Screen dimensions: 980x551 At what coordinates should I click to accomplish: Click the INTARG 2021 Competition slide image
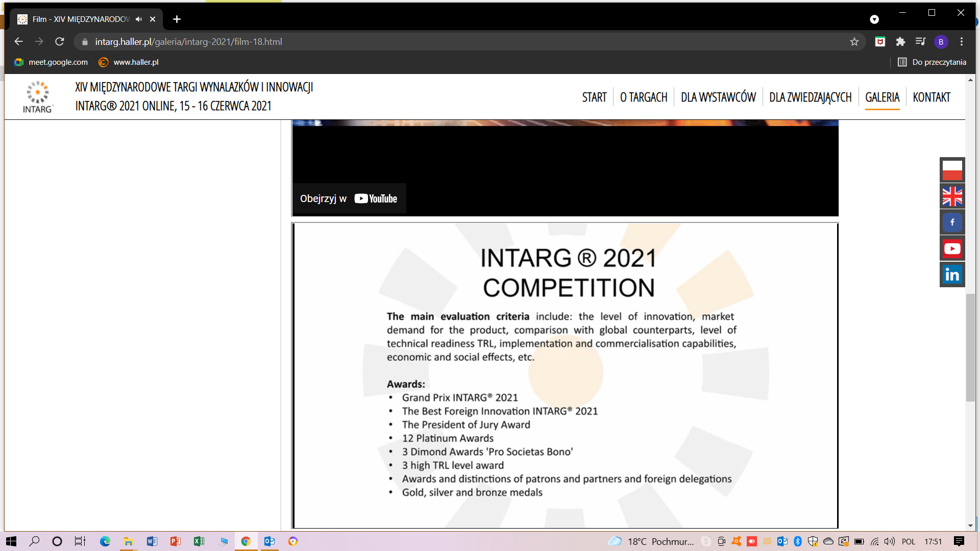click(565, 375)
